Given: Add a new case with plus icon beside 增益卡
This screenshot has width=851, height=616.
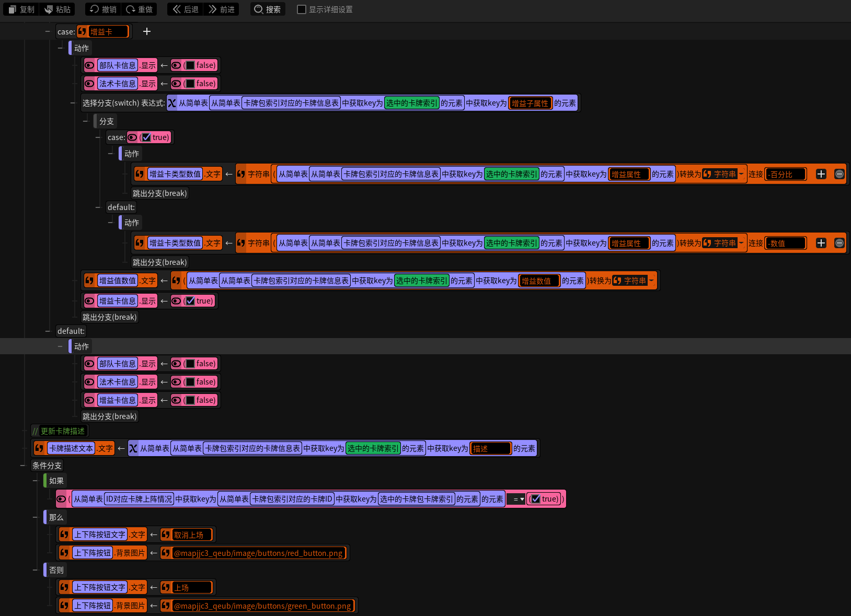Looking at the screenshot, I should (147, 31).
